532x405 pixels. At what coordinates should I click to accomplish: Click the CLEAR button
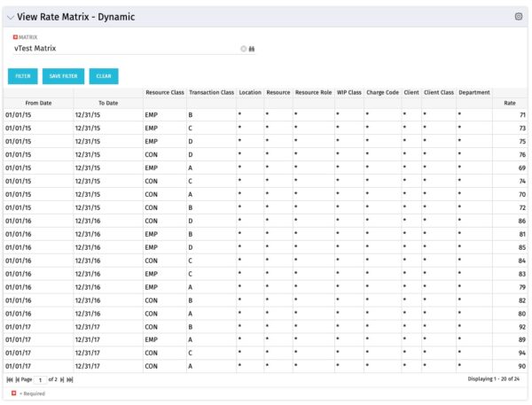click(104, 76)
